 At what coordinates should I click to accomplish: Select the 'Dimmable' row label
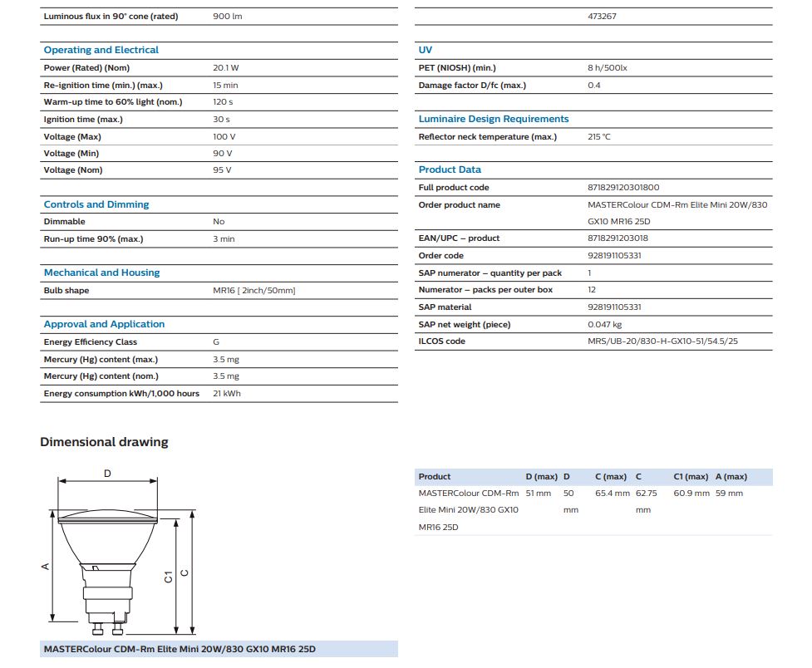point(65,222)
